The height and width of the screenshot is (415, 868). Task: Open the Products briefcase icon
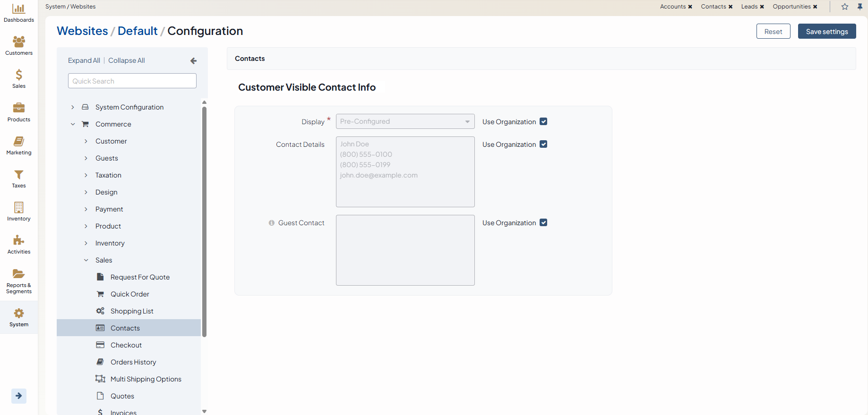pyautogui.click(x=19, y=108)
